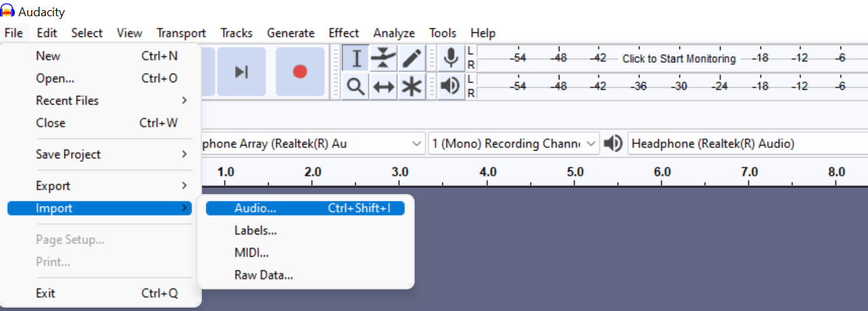Viewport: 868px width, 311px height.
Task: Expand the Save Project submenu
Action: pyautogui.click(x=100, y=154)
